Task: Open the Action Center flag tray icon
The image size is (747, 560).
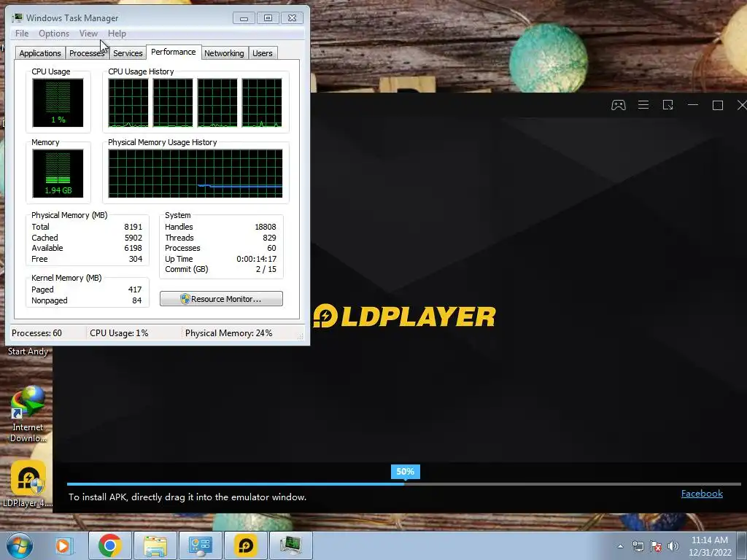Action: (656, 546)
